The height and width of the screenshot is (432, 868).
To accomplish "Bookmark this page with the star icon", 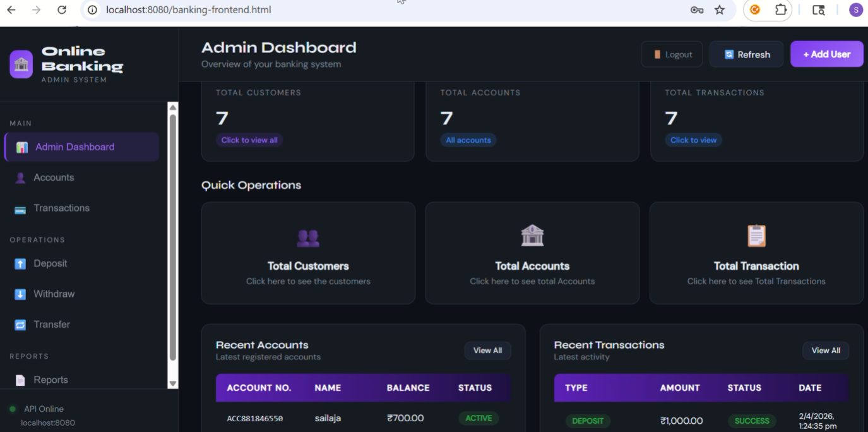I will pyautogui.click(x=720, y=10).
